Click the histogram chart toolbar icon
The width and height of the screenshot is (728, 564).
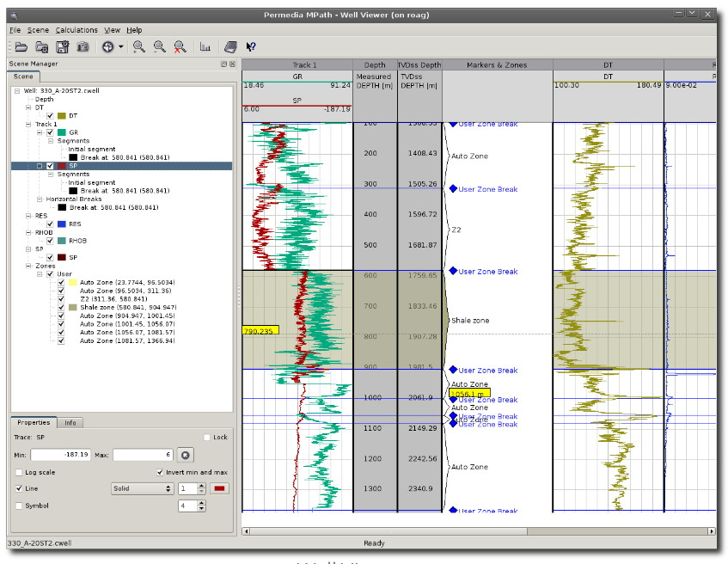(205, 47)
